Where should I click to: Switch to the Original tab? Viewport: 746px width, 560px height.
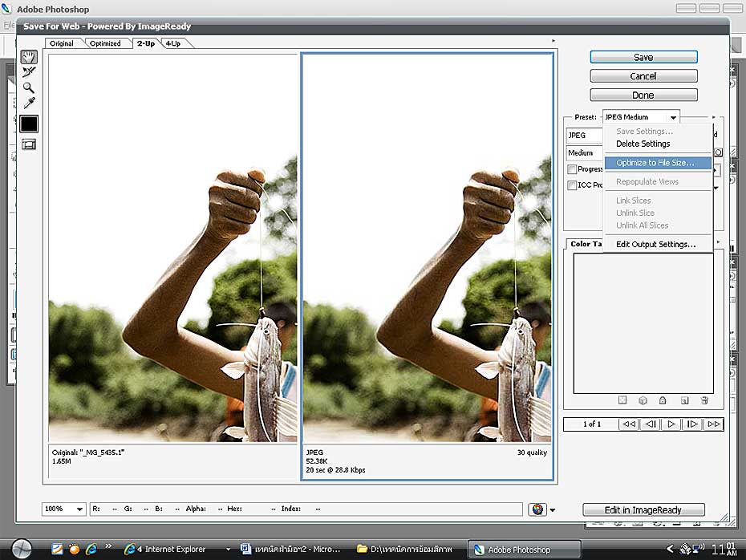coord(62,43)
